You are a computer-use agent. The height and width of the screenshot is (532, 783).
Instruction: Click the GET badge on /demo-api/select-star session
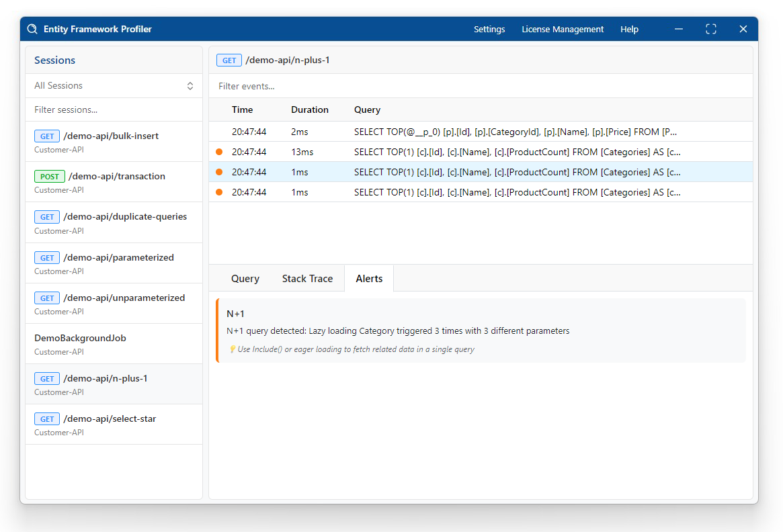[x=46, y=418]
